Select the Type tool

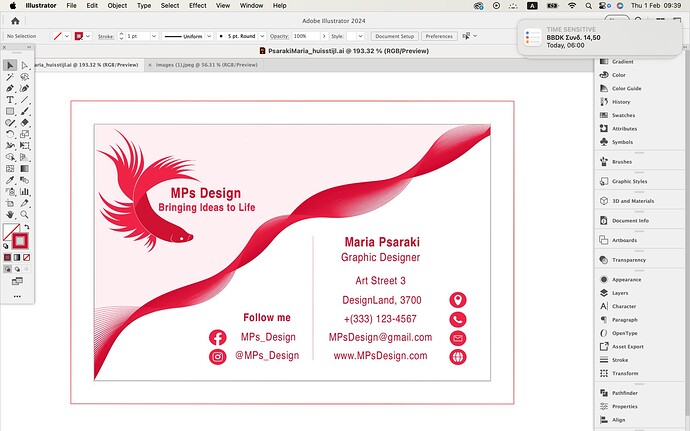(x=10, y=100)
